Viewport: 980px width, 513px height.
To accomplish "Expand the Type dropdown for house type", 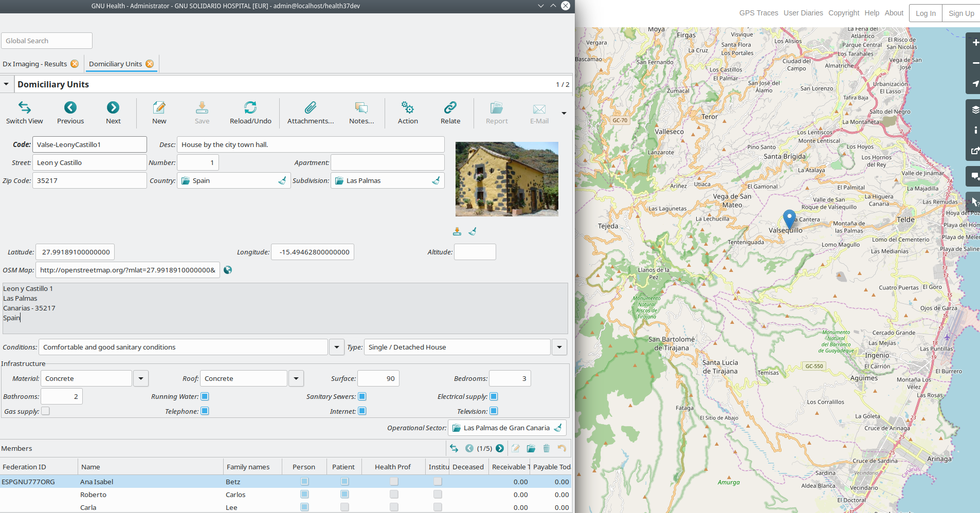I will (558, 347).
